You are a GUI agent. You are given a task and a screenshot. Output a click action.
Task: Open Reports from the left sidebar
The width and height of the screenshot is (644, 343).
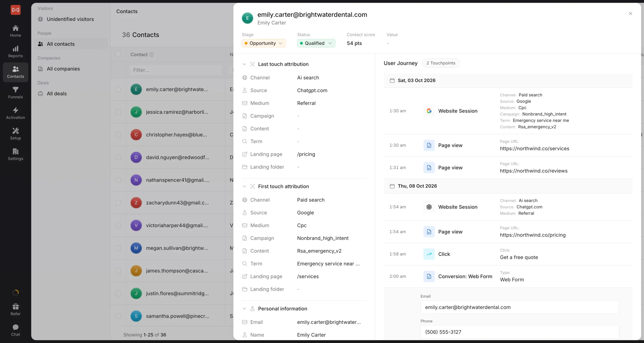tap(16, 52)
